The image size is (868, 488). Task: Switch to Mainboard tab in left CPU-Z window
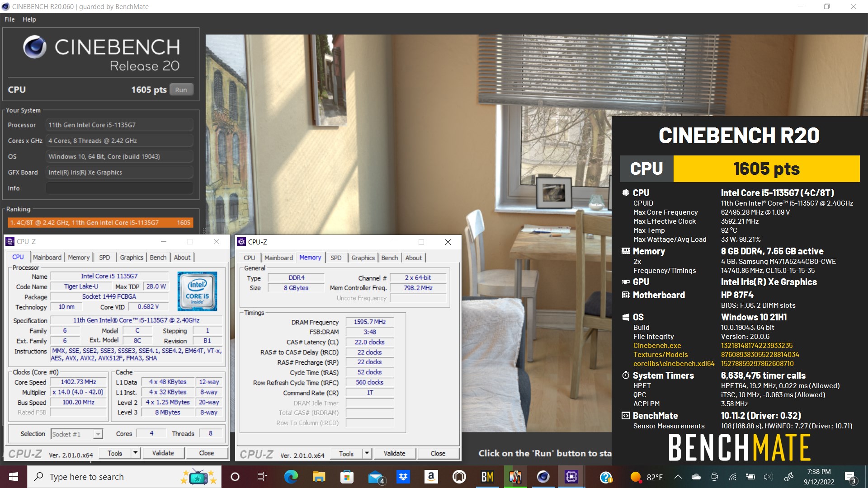[47, 257]
